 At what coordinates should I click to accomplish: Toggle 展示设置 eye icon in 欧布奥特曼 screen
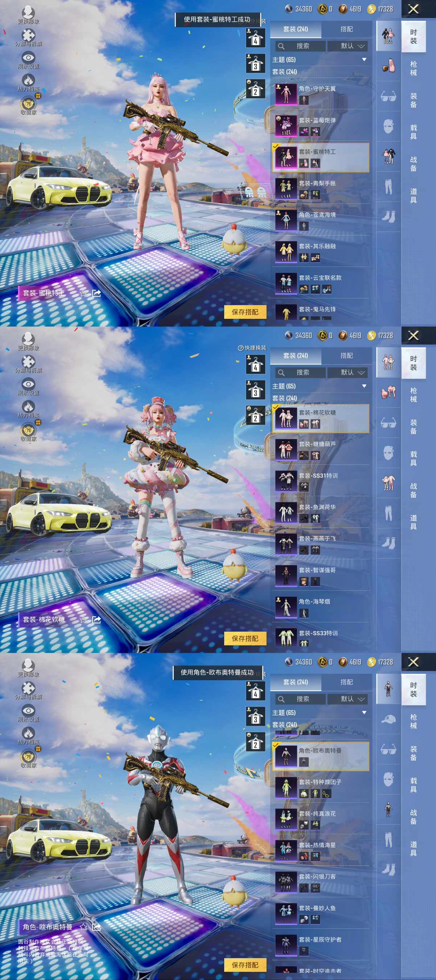click(29, 710)
